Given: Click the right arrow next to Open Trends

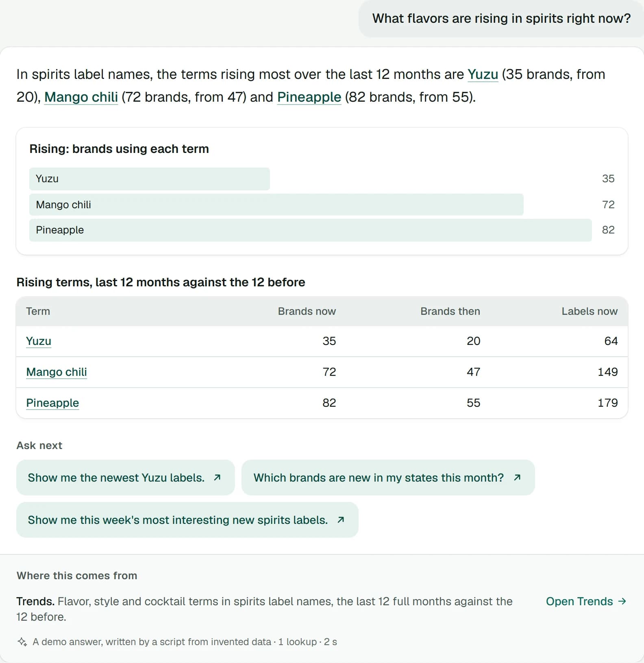Looking at the screenshot, I should click(x=622, y=601).
